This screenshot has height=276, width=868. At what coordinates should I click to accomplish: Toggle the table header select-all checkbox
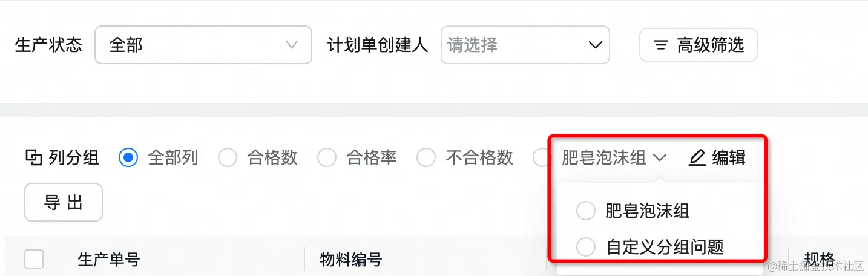34,260
